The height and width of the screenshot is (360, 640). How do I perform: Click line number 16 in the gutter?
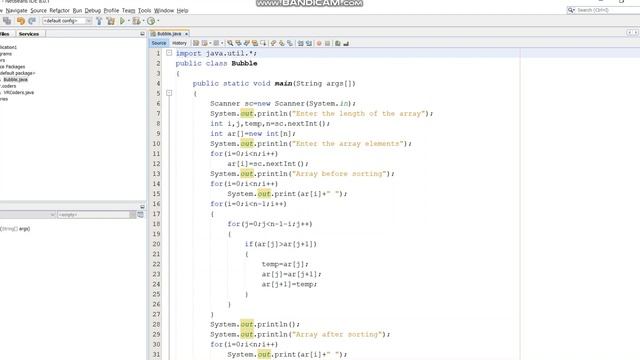pos(157,204)
